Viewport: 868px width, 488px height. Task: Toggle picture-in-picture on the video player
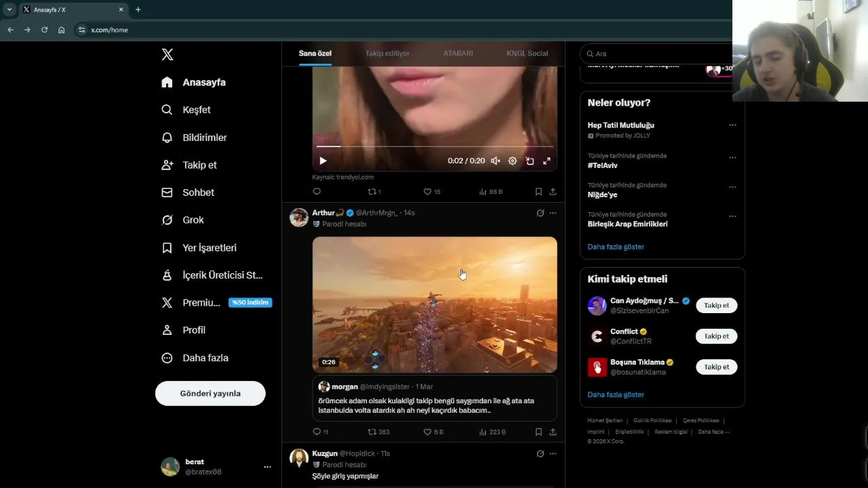pyautogui.click(x=530, y=161)
